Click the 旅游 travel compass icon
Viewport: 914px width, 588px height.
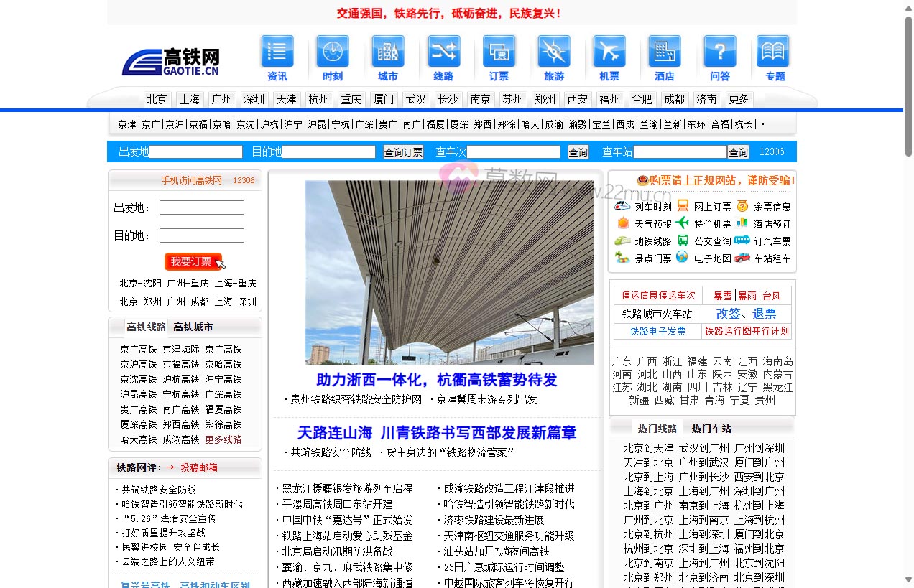(553, 50)
